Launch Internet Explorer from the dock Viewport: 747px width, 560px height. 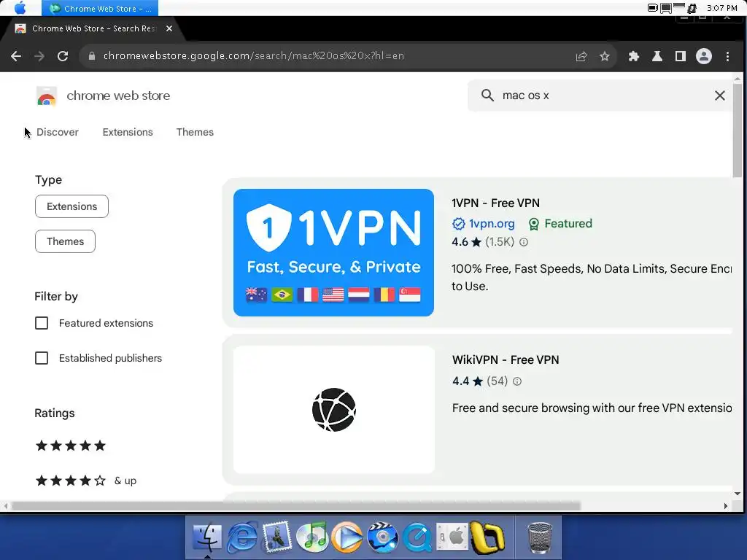click(x=242, y=537)
